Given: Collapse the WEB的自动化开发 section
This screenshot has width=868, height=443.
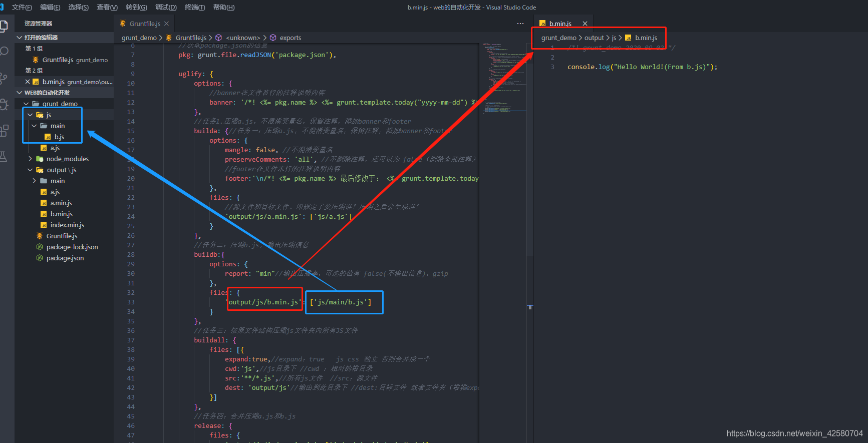Looking at the screenshot, I should [x=19, y=93].
